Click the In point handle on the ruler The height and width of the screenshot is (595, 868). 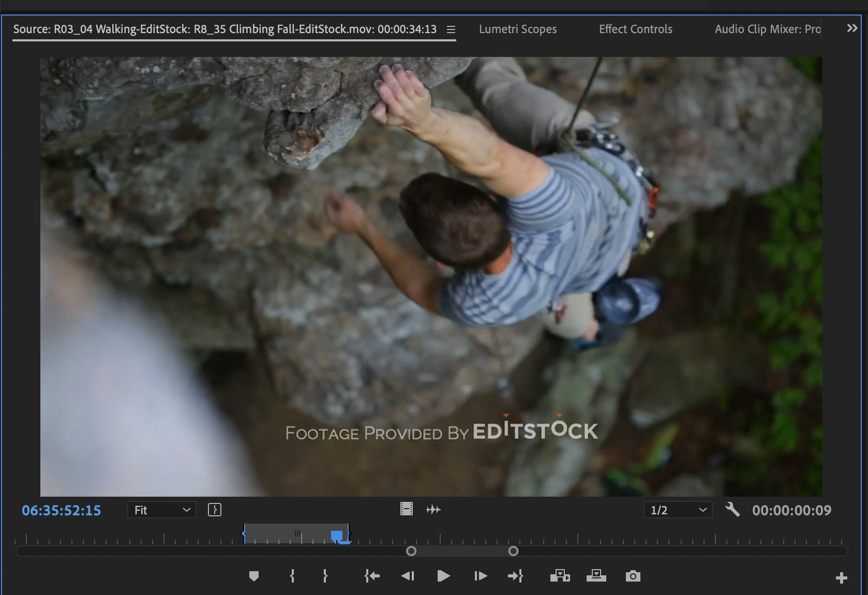(244, 533)
